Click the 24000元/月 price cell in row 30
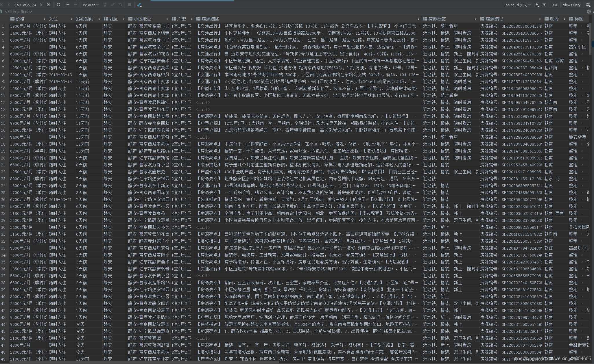The image size is (594, 364). point(28,227)
